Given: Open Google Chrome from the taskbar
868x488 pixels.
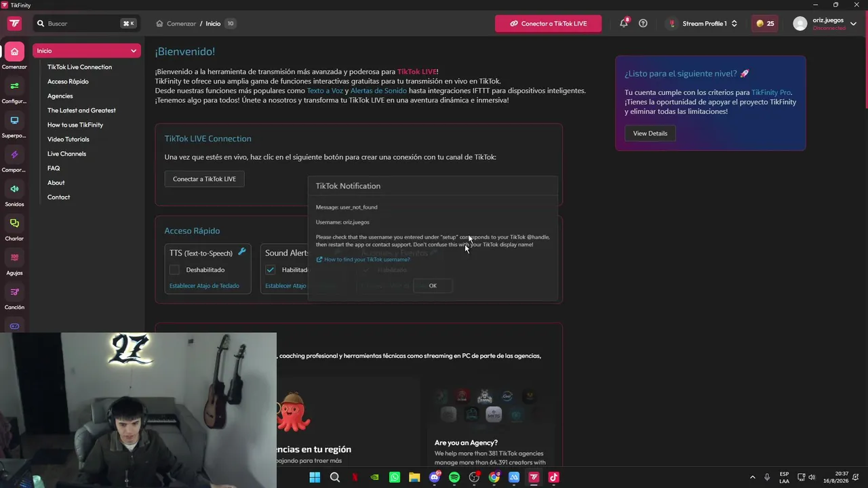Looking at the screenshot, I should (x=494, y=477).
